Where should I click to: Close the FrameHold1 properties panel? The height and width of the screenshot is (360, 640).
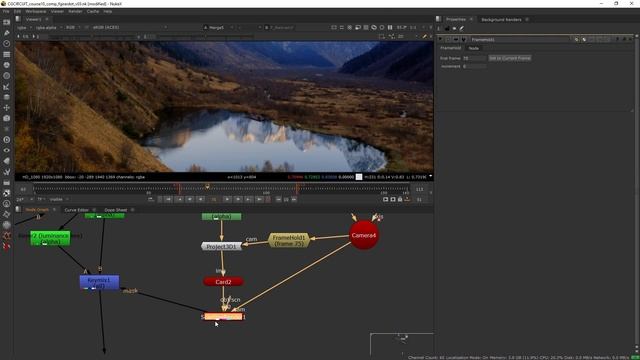coord(631,40)
